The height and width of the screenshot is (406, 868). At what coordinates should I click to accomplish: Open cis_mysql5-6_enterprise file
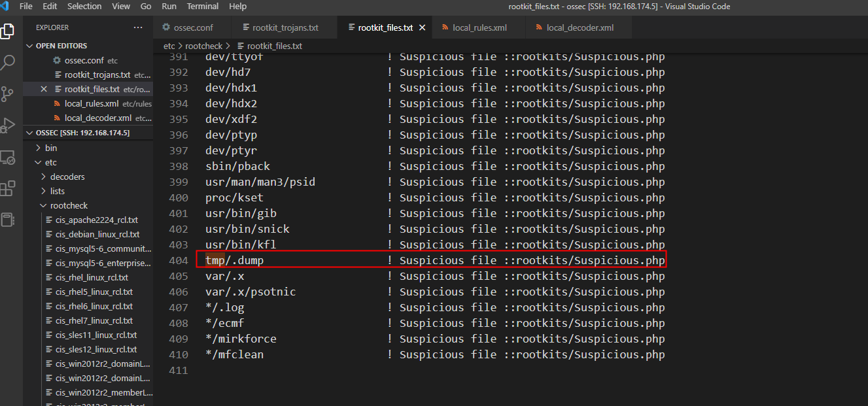pyautogui.click(x=103, y=263)
